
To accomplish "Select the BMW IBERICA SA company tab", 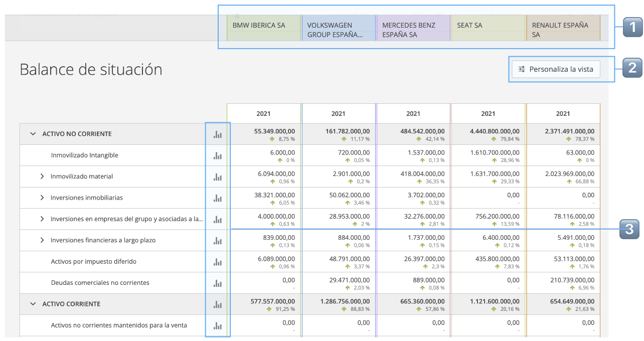I will 264,28.
